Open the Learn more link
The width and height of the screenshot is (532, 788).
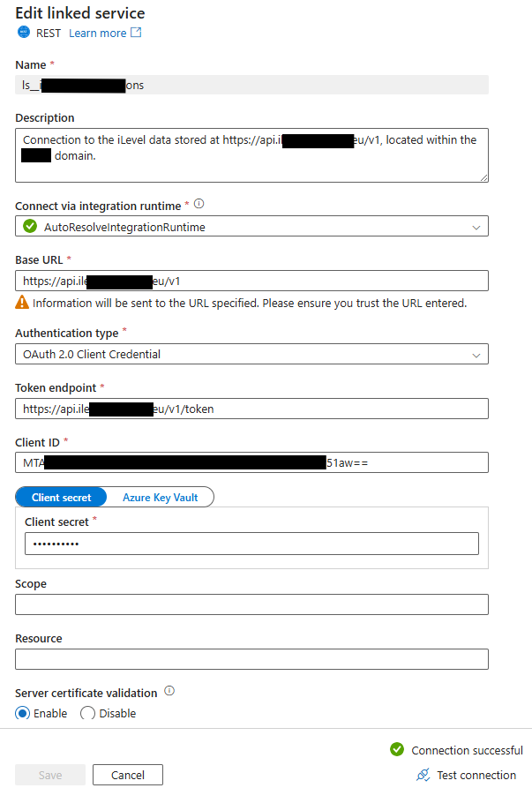point(97,33)
